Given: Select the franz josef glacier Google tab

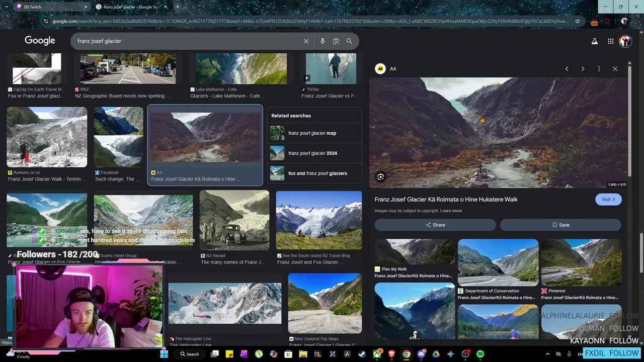Looking at the screenshot, I should (132, 7).
